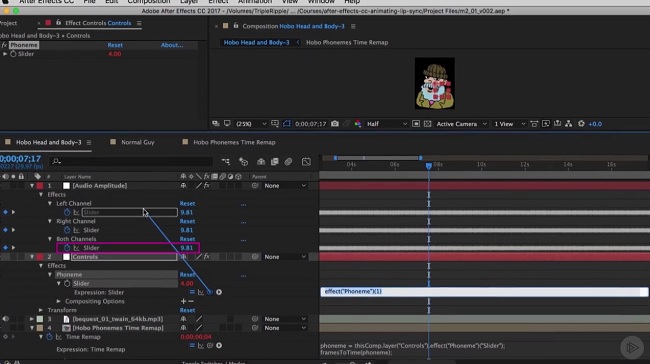Reset the Left Channel effect
The width and height of the screenshot is (650, 364).
[187, 204]
